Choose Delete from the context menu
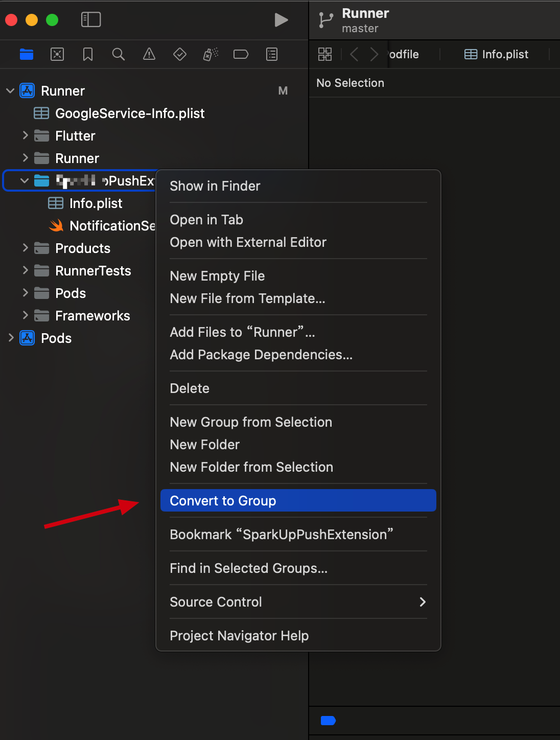 coord(298,388)
